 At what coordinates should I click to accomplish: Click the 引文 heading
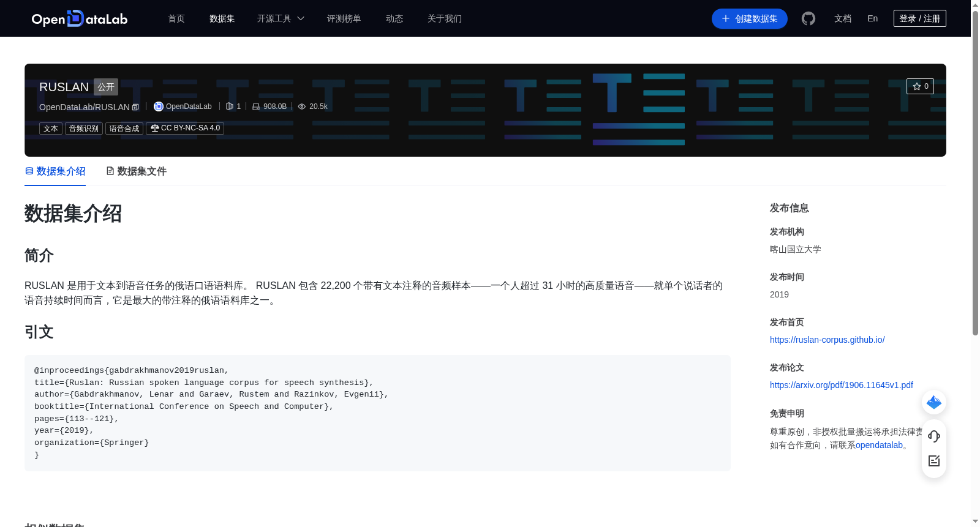click(x=39, y=332)
